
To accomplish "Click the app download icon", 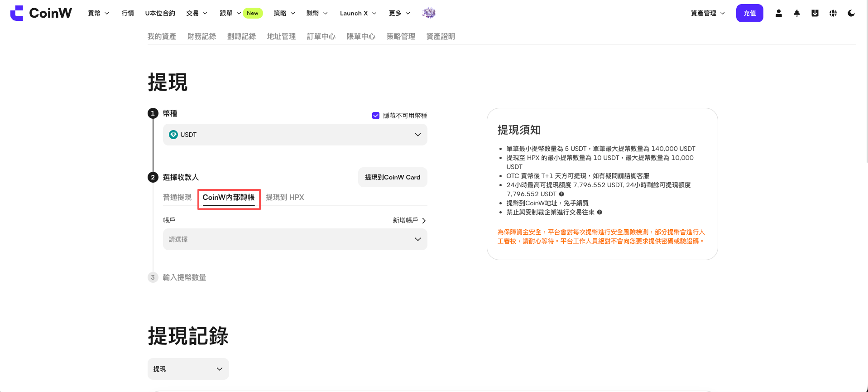I will coord(815,13).
